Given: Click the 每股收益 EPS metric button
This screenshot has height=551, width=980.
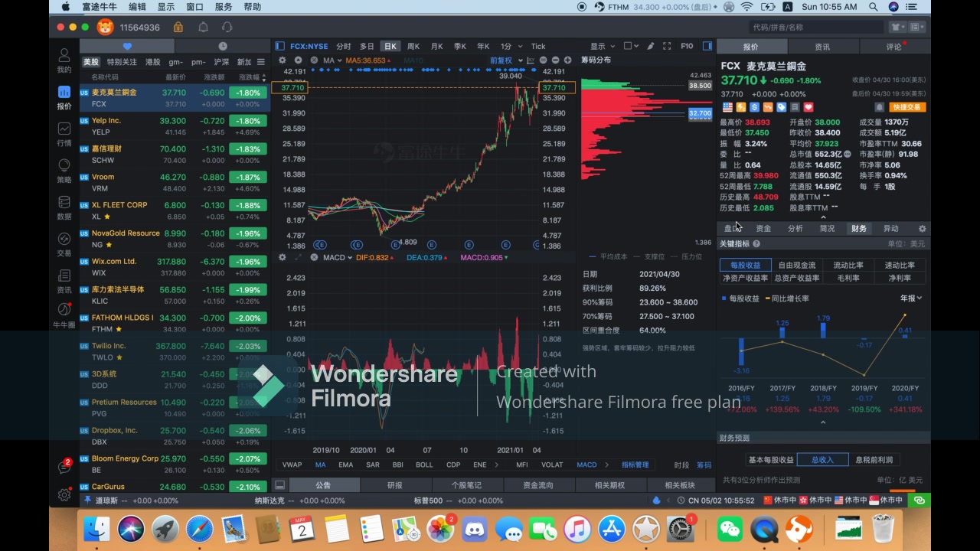Looking at the screenshot, I should (745, 266).
